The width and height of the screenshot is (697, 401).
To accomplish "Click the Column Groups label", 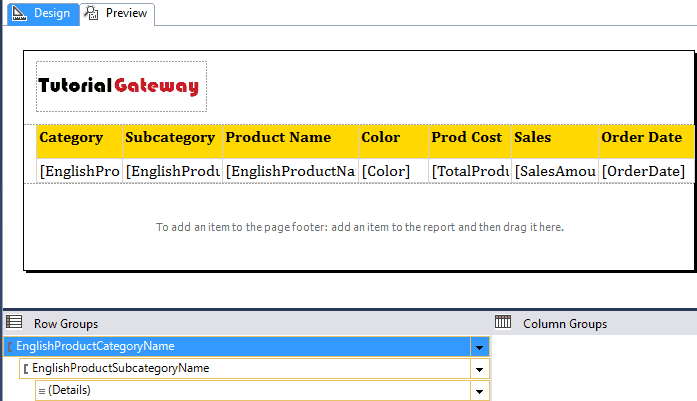I will [x=565, y=324].
